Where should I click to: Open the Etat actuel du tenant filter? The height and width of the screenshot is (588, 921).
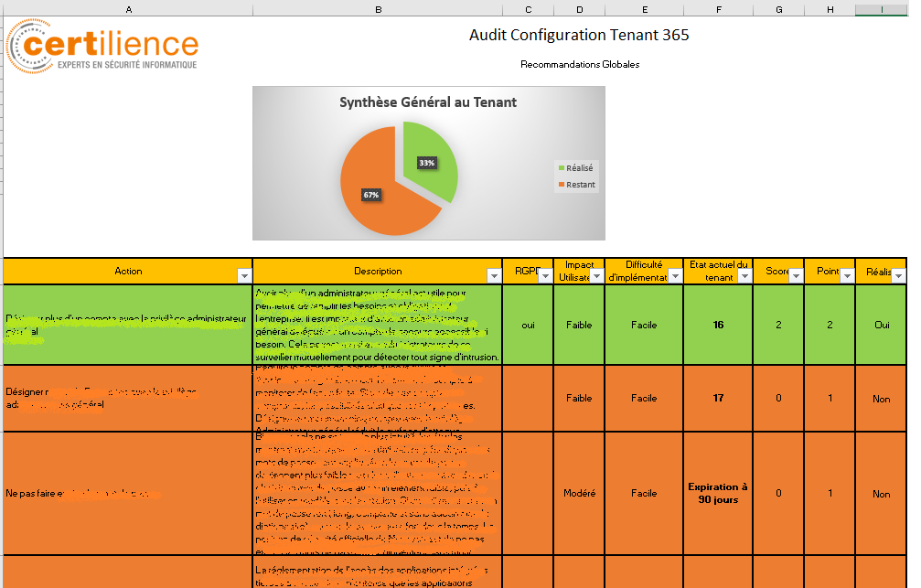744,275
